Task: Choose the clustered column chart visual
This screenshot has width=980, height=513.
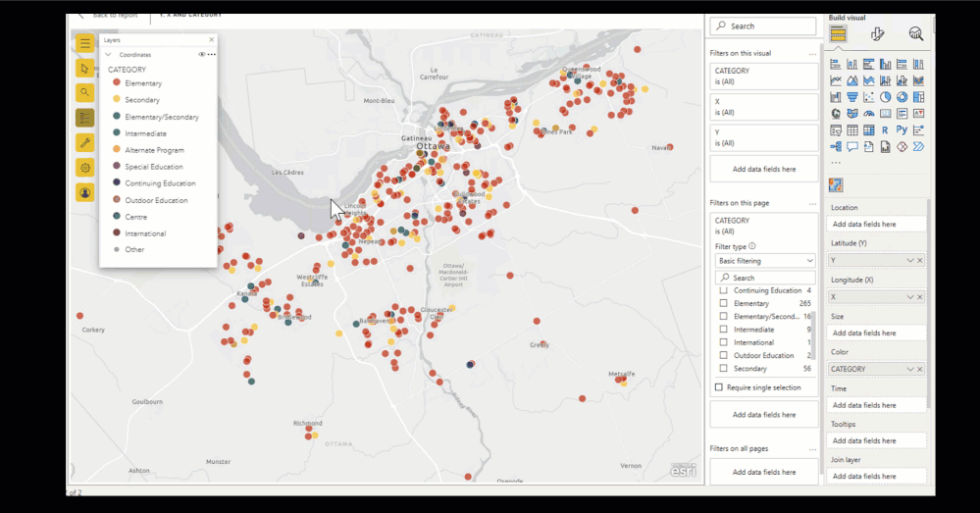Action: pyautogui.click(x=886, y=65)
